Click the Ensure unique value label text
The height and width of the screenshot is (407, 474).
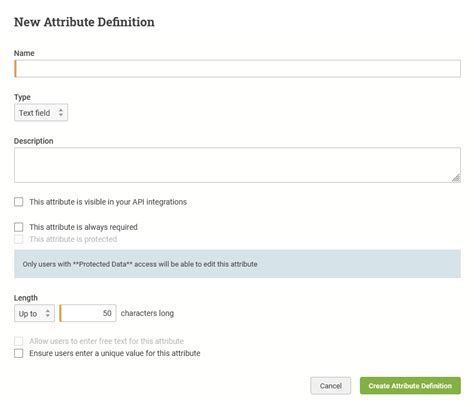click(x=115, y=353)
